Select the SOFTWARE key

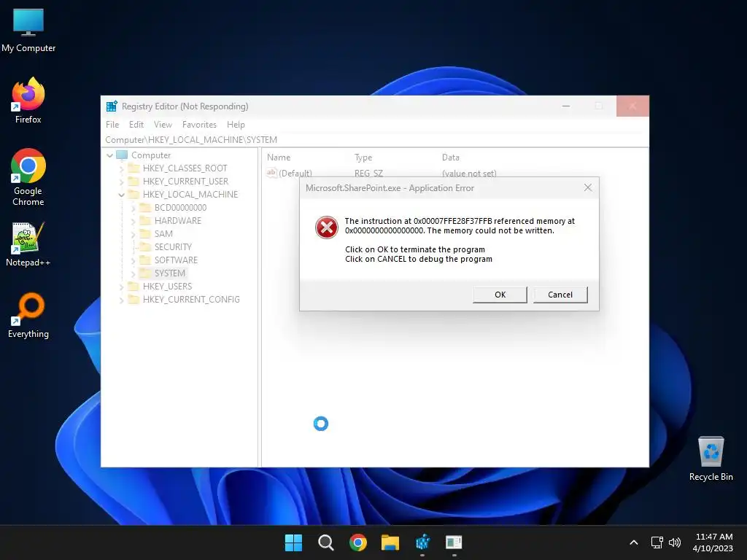click(x=176, y=260)
